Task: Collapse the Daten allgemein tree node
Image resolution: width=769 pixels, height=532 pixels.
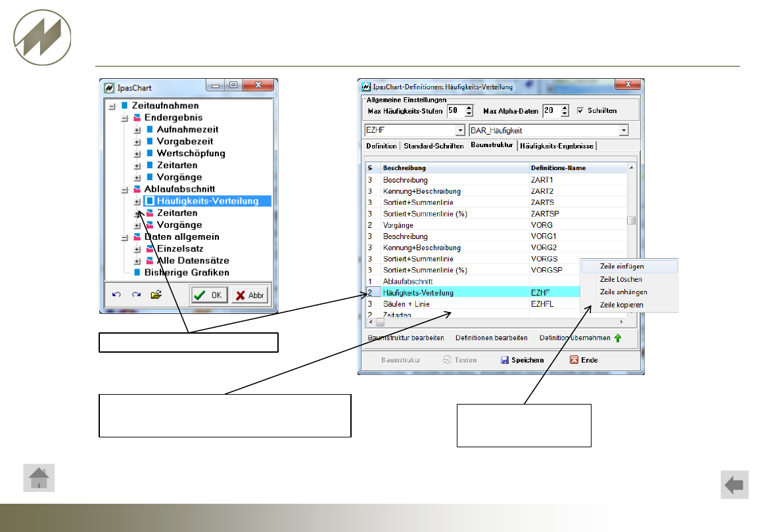Action: (125, 238)
